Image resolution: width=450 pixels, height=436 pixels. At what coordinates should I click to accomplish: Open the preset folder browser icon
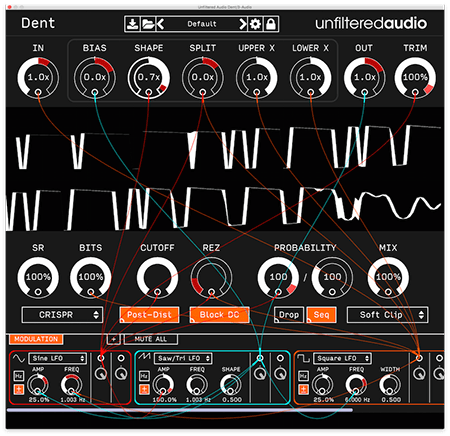tap(148, 24)
